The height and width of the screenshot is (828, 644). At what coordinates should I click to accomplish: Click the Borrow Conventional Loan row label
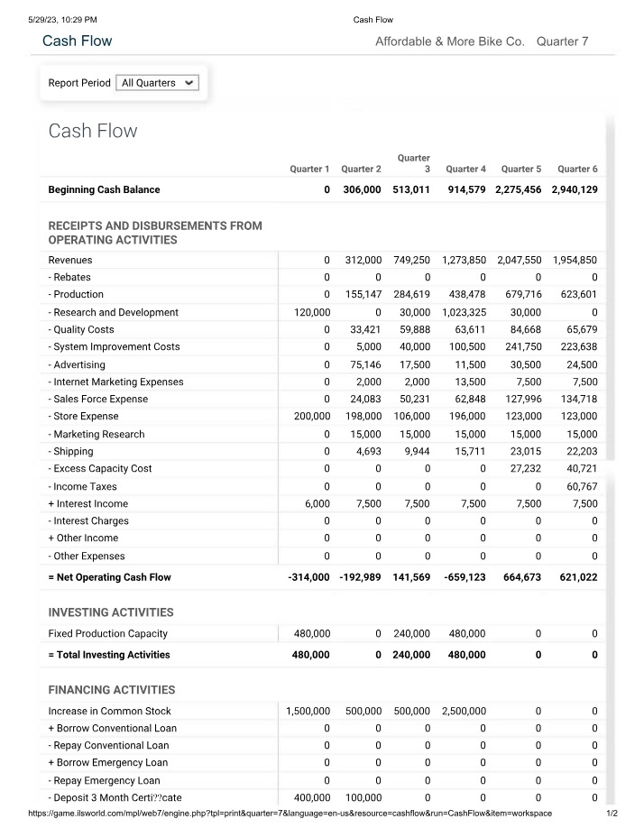point(112,728)
